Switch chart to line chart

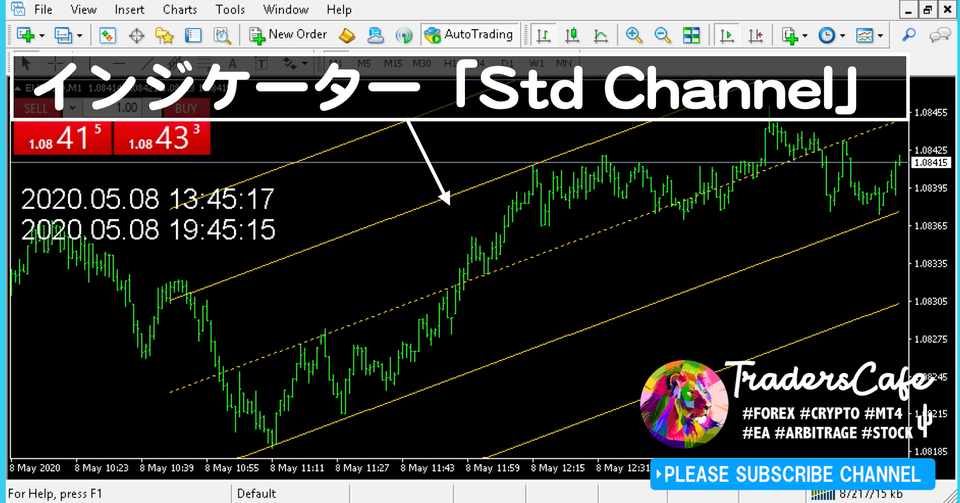click(x=601, y=35)
